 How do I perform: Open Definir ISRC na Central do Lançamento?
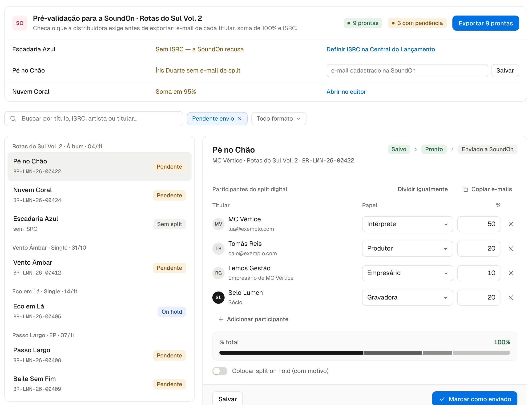[x=380, y=49]
